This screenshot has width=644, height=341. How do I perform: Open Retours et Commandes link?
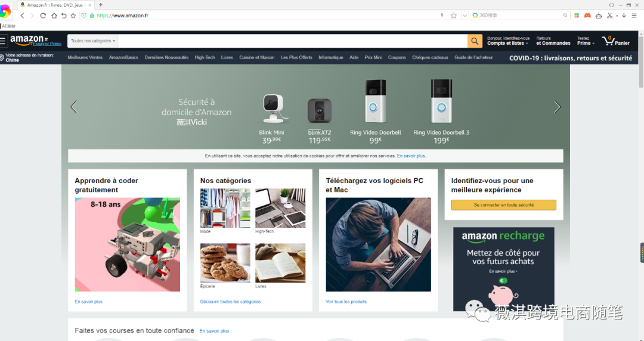pos(553,41)
